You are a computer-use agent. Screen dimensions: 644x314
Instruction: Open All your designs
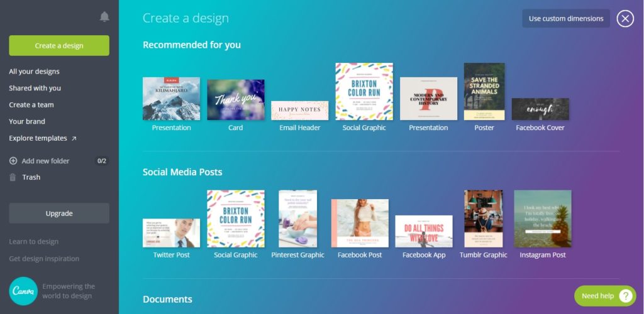(34, 72)
